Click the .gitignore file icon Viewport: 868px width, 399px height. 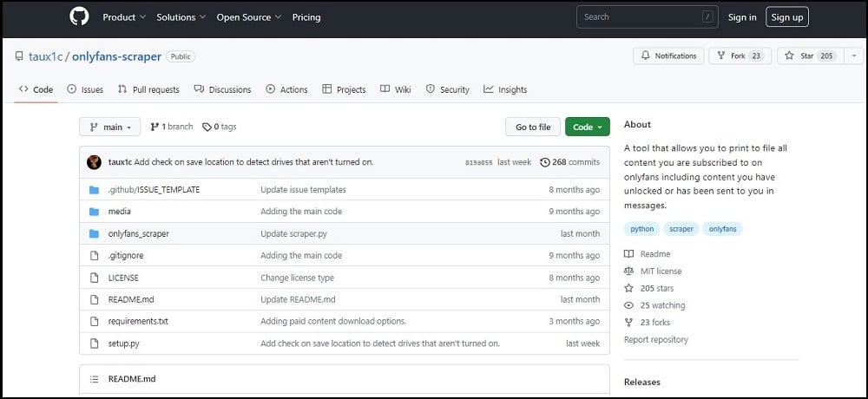[x=94, y=256]
